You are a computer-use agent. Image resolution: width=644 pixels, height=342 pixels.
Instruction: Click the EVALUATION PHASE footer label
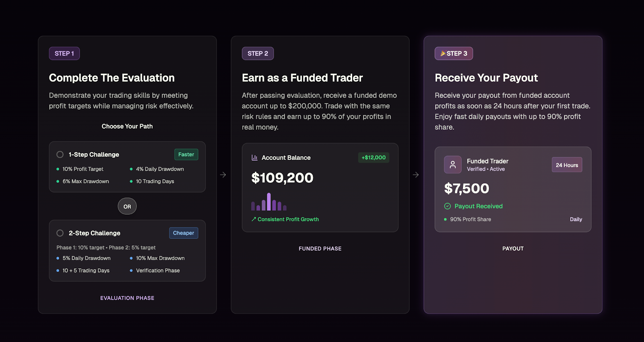pyautogui.click(x=127, y=298)
